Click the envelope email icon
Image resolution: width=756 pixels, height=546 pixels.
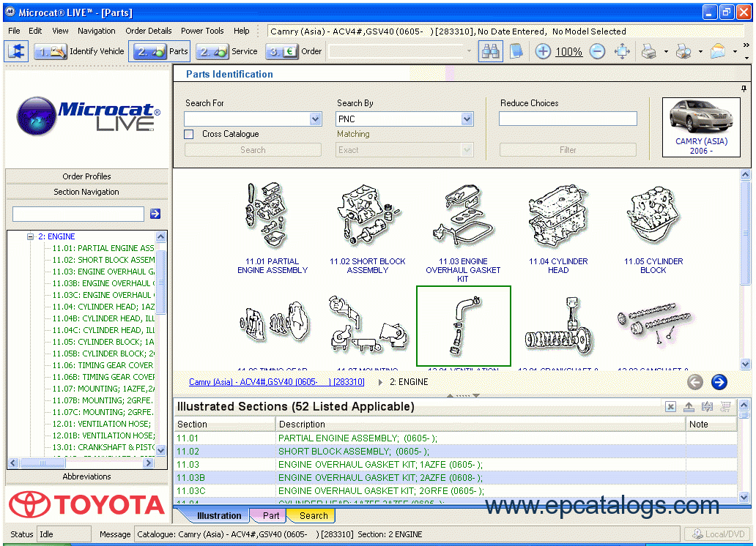pyautogui.click(x=718, y=51)
